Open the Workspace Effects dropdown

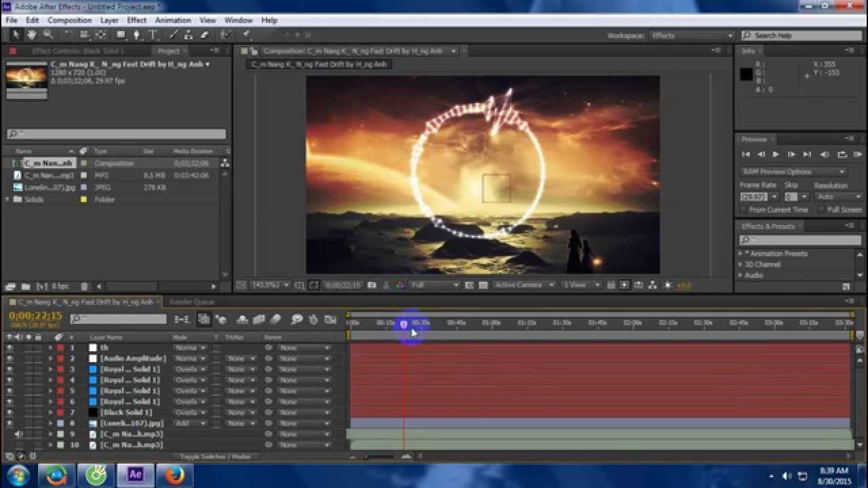(x=692, y=35)
